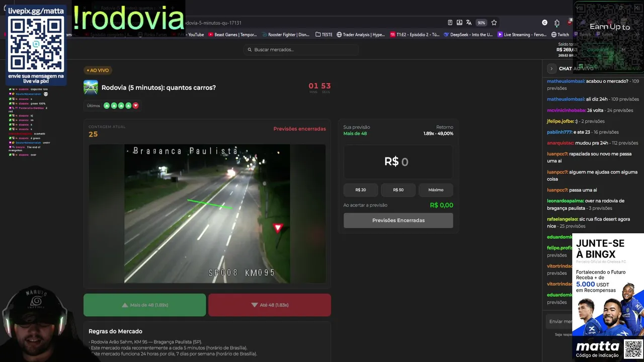The width and height of the screenshot is (644, 362).
Task: Click the translate page icon
Action: point(469,23)
